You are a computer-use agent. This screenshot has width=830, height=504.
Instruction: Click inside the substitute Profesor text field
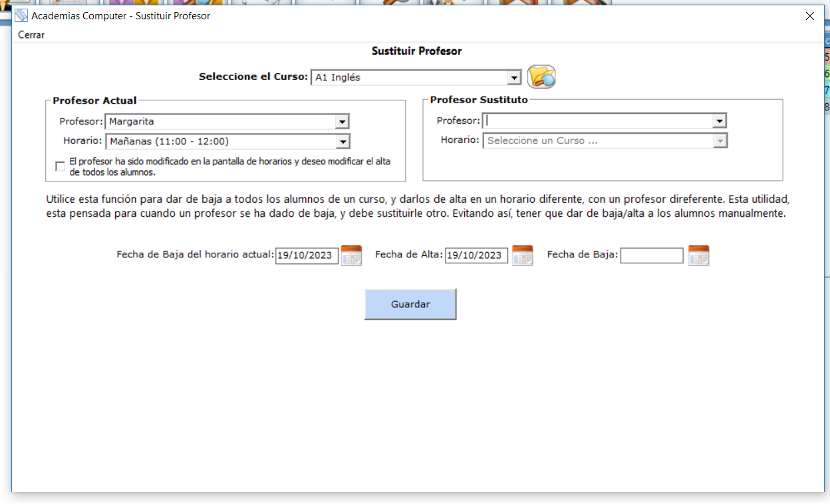click(599, 121)
